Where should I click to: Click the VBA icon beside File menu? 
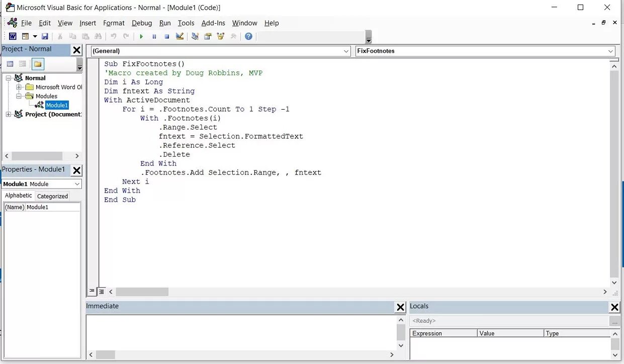pos(12,23)
